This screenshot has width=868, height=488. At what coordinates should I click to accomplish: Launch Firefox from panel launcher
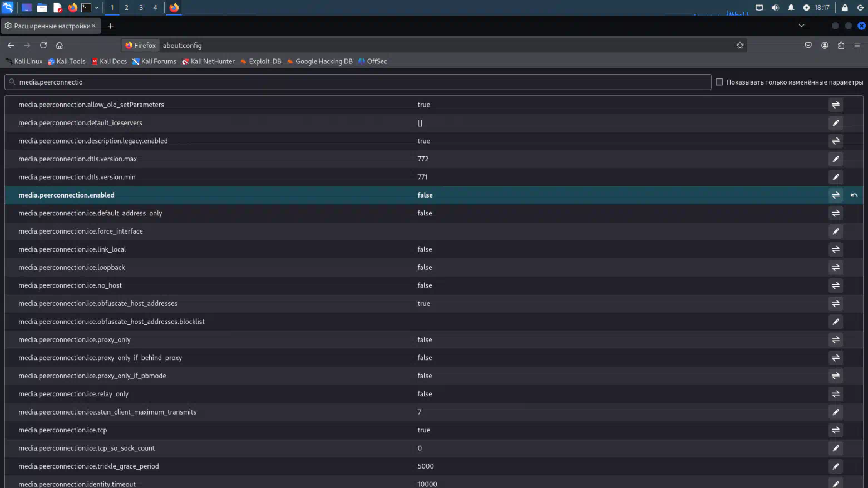(x=72, y=8)
